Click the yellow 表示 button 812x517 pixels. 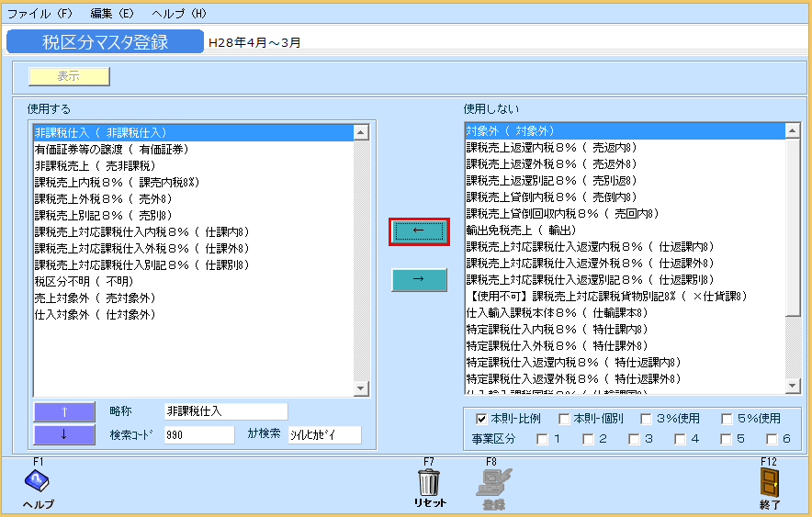[x=69, y=76]
